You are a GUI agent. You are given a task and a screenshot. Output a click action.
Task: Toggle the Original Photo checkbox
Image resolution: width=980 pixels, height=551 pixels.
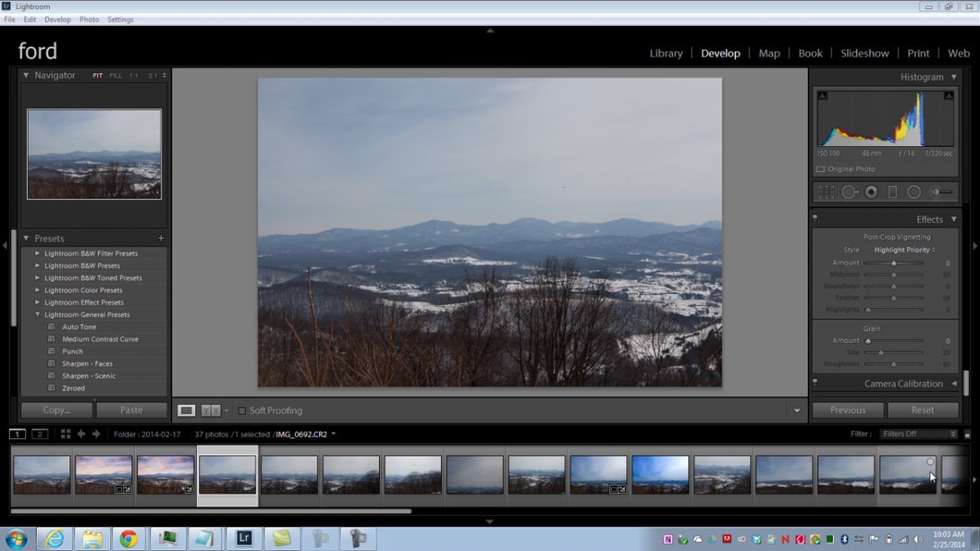pos(821,169)
